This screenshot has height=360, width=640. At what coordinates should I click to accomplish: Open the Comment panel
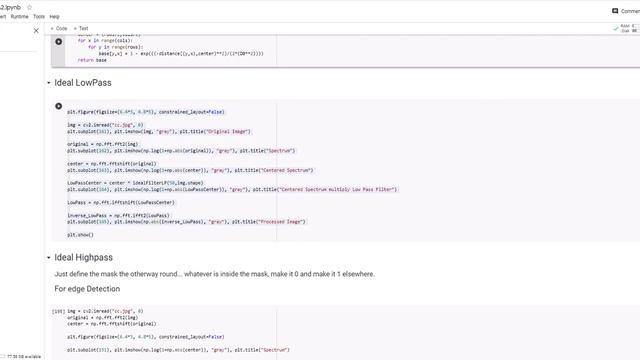tap(626, 11)
